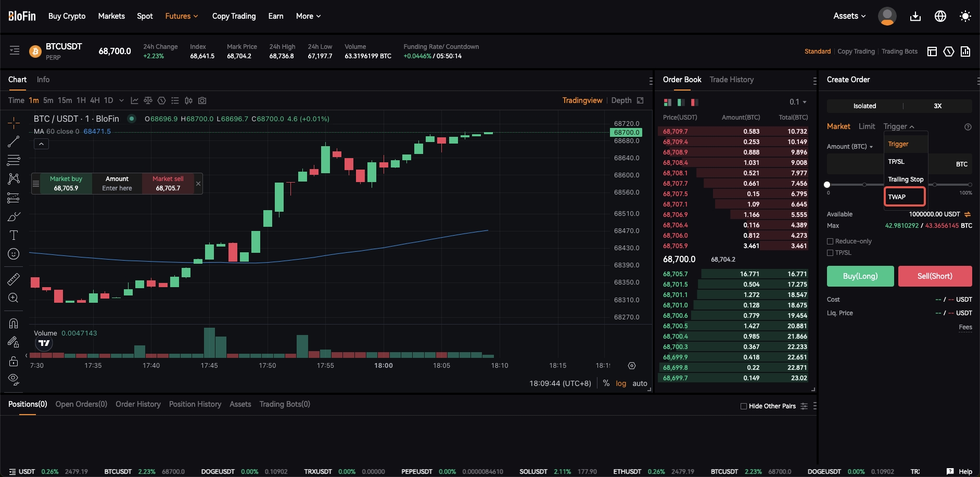Show both sides order book view
Screen dimensions: 980x477
tap(668, 102)
